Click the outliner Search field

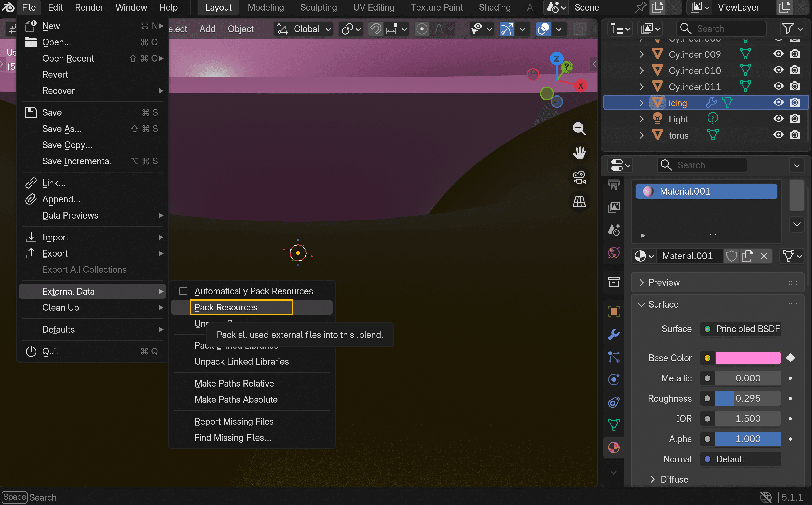(722, 29)
